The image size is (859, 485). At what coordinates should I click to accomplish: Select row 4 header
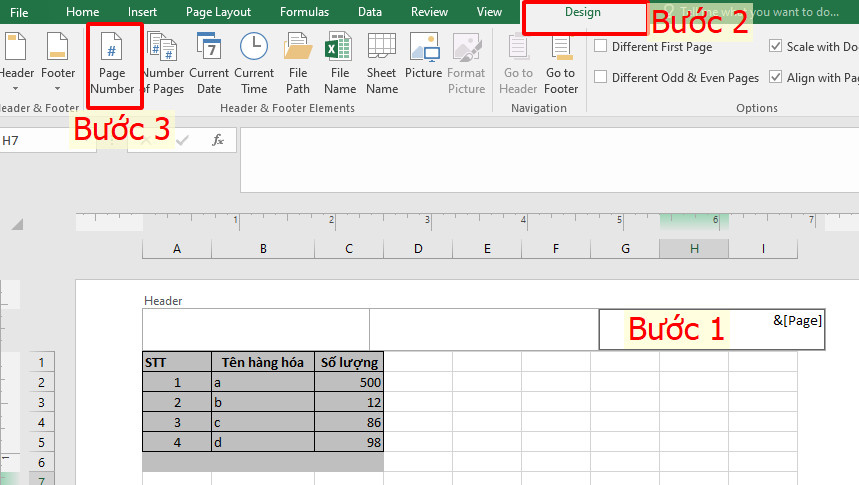click(x=42, y=423)
